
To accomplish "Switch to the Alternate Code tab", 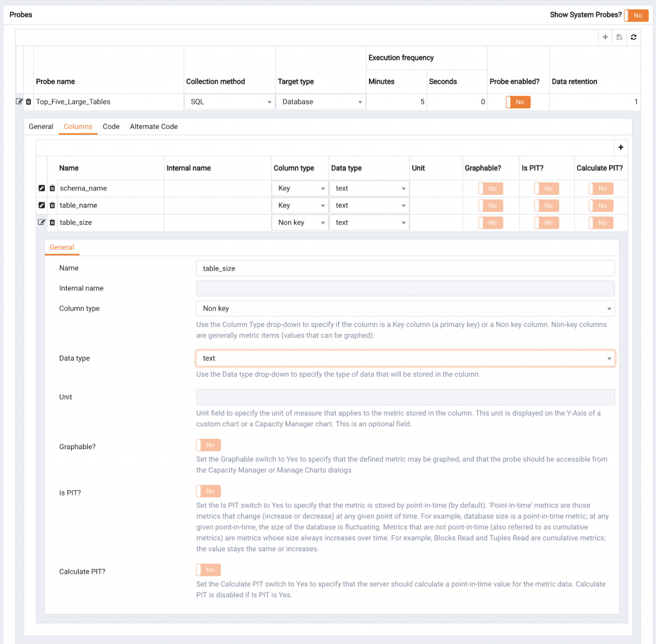I will click(x=154, y=127).
